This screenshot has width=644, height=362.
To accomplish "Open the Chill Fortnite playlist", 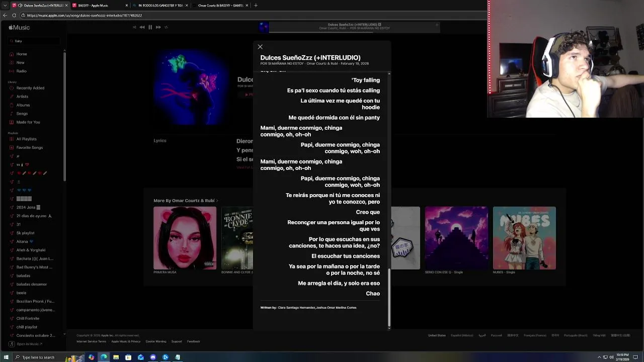I will [x=28, y=318].
